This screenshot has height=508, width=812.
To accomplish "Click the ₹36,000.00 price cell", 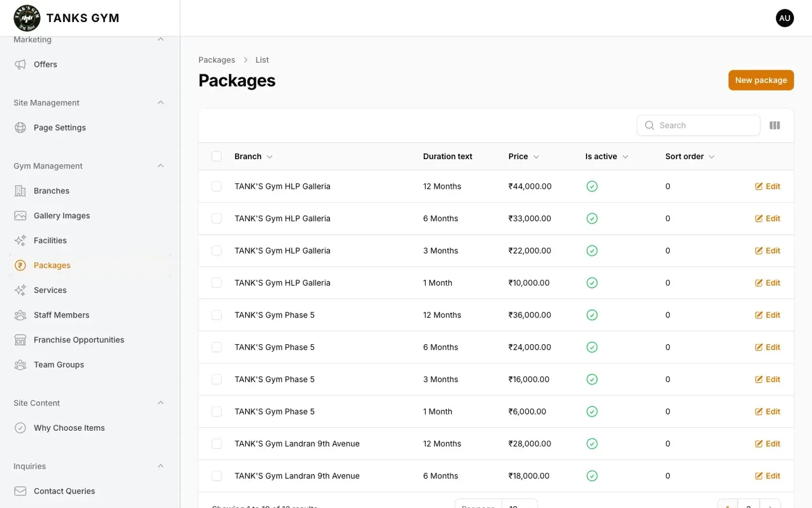I will (530, 315).
